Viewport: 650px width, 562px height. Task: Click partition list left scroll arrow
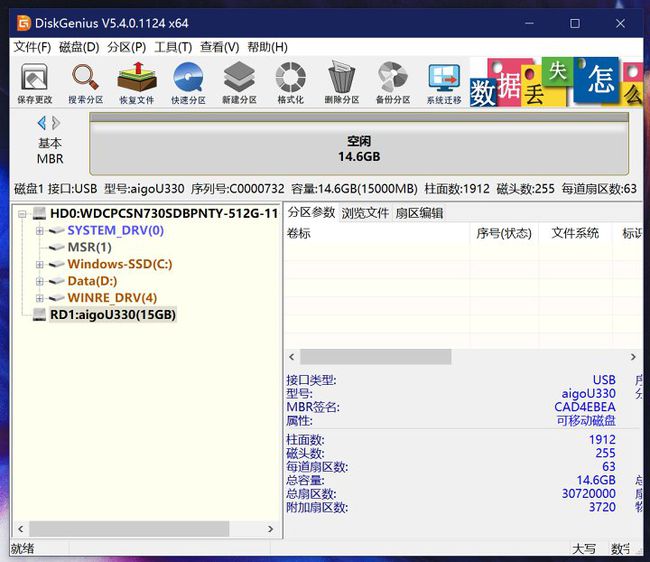point(292,357)
